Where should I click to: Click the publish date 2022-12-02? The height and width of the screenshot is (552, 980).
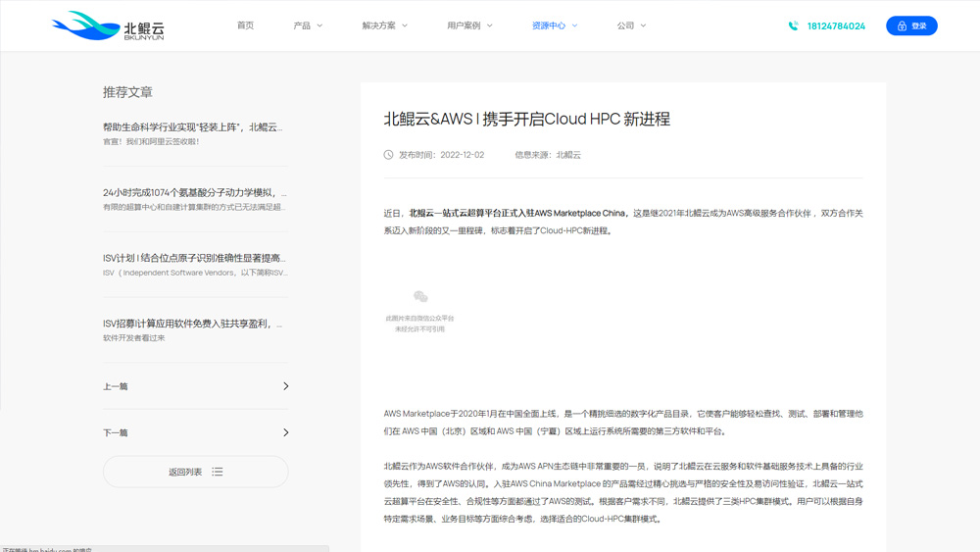[462, 154]
